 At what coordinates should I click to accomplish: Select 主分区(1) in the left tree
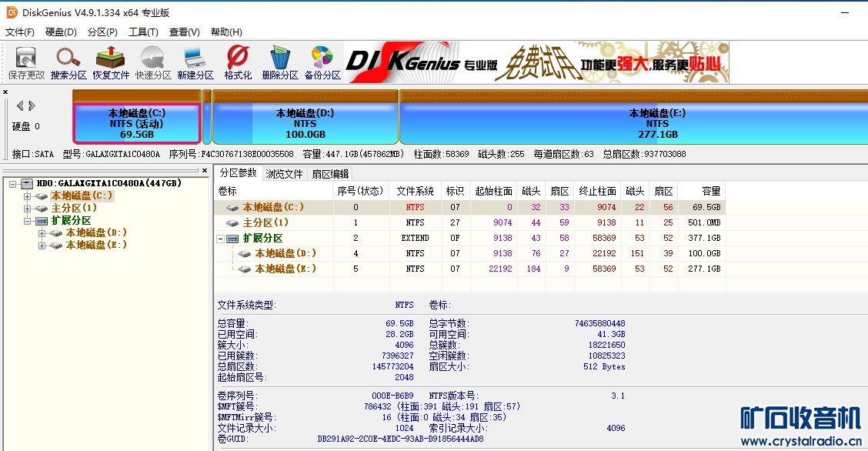[74, 208]
